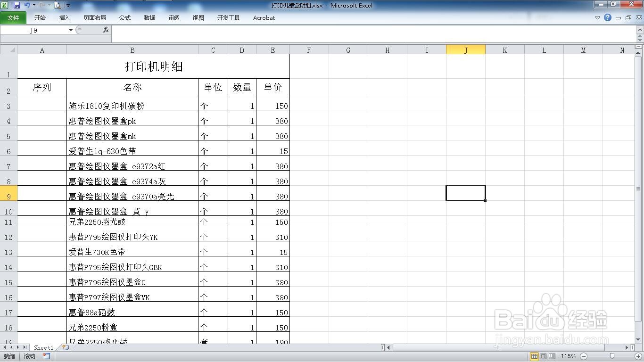This screenshot has height=362, width=644.
Task: Click the 115% zoom level button
Action: [x=569, y=356]
